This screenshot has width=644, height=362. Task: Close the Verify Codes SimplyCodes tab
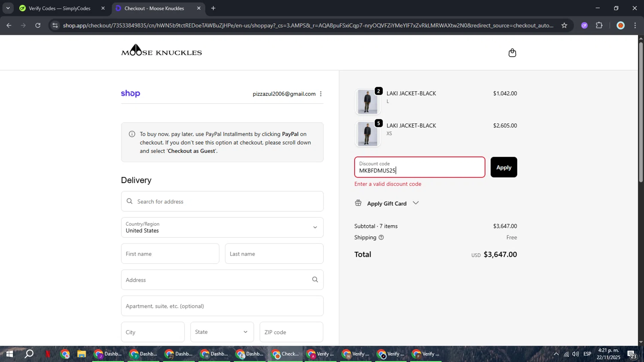(103, 8)
